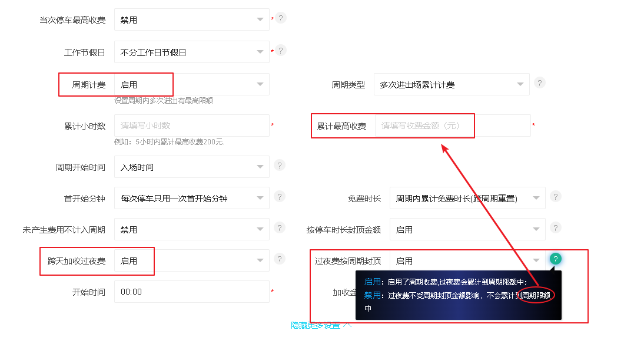Open 当次停车最高收费 dropdown
The width and height of the screenshot is (644, 337).
192,19
